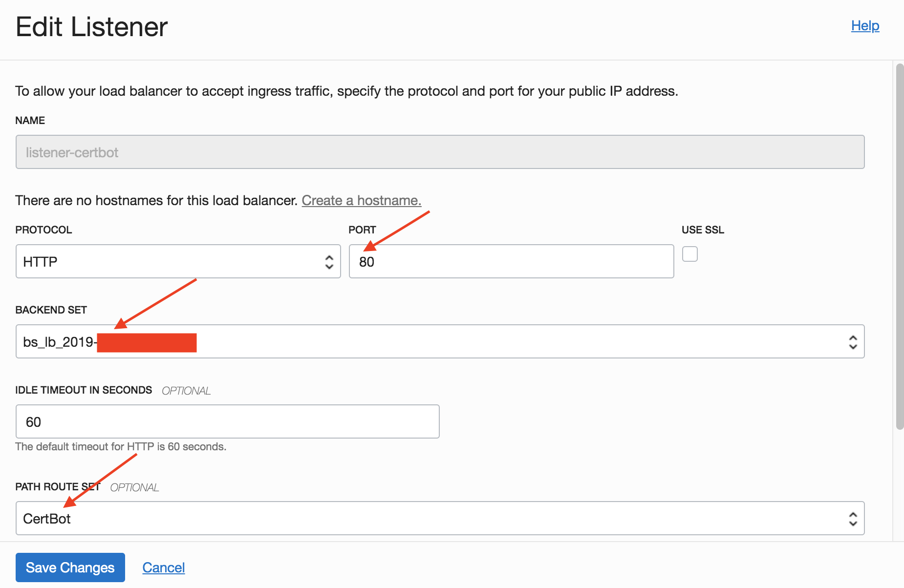The height and width of the screenshot is (588, 904).
Task: Click the Edit Listener heading
Action: (x=92, y=27)
